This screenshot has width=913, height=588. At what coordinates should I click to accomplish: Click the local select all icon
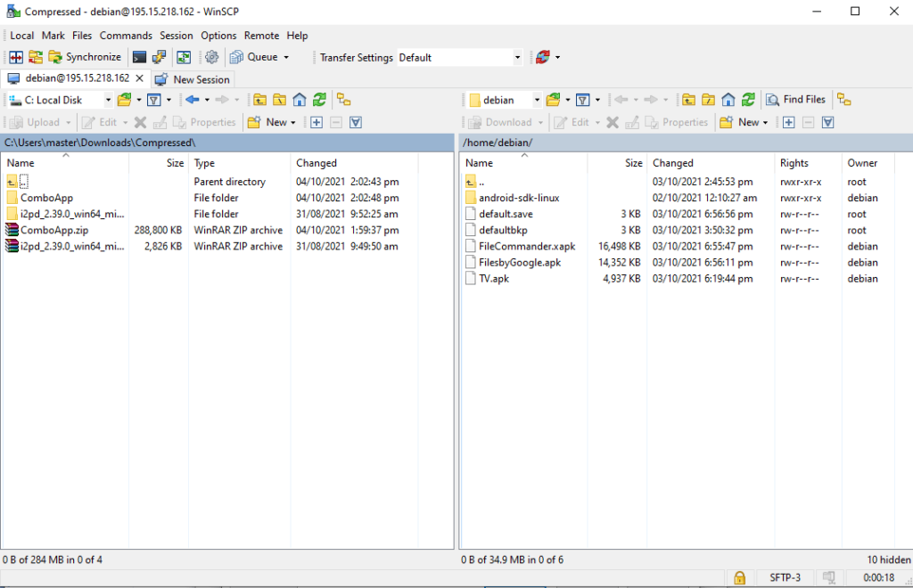point(356,122)
